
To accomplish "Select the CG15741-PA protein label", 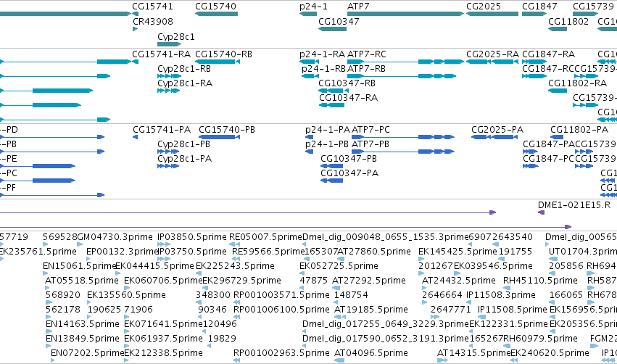I will click(162, 130).
